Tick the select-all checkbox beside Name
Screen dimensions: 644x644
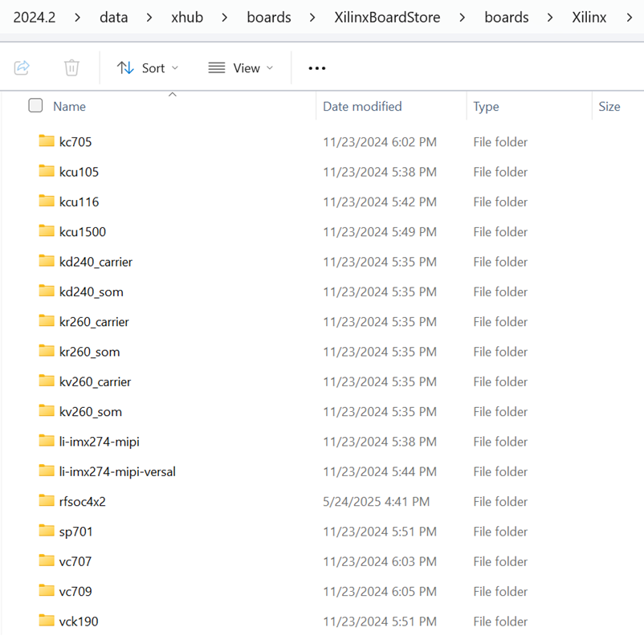point(35,105)
